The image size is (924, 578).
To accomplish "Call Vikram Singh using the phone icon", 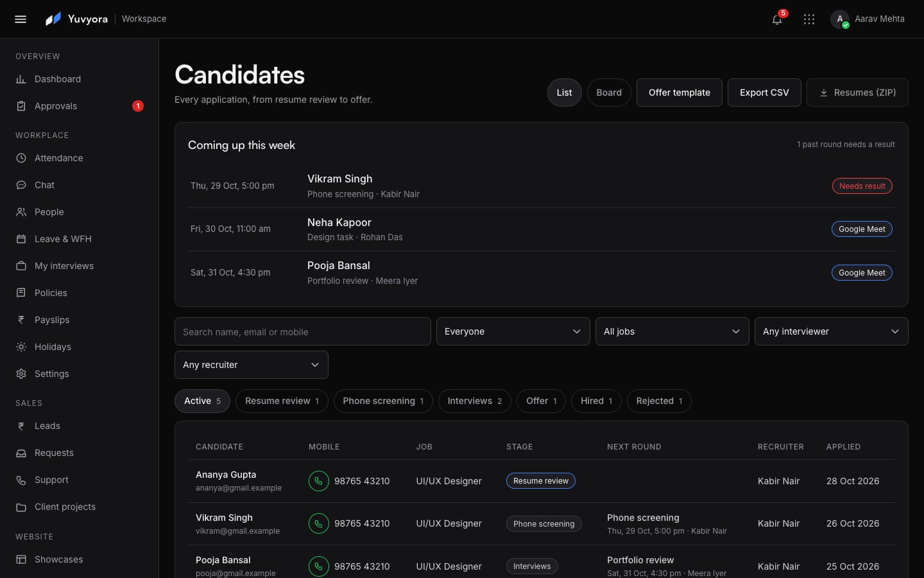I will click(319, 523).
